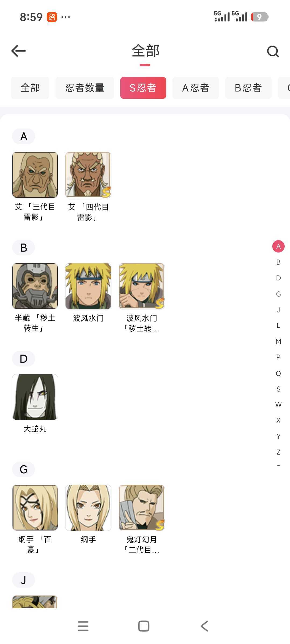
Task: Open the 大蛇丸 ninja portrait
Action: pyautogui.click(x=35, y=397)
